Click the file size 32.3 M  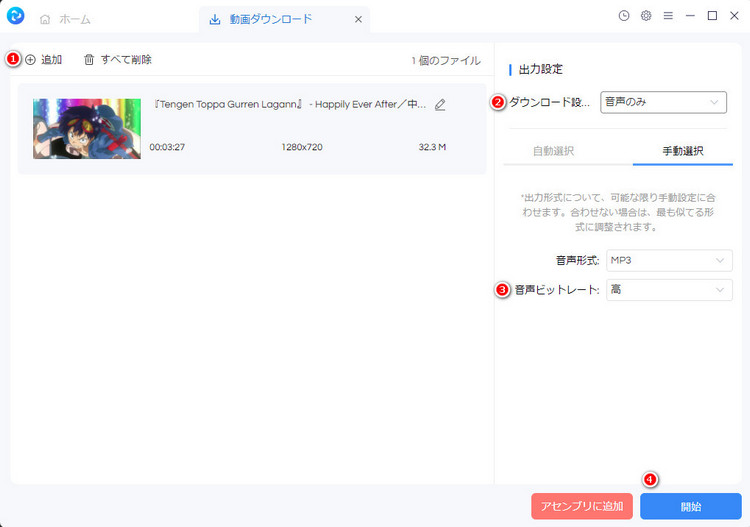coord(432,147)
